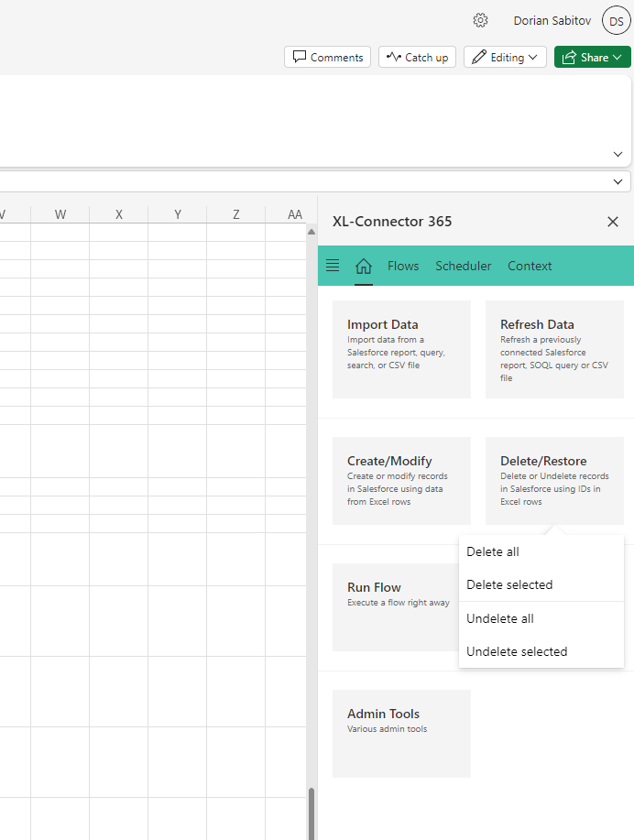Open the Editing mode dropdown
This screenshot has width=634, height=840.
(505, 58)
